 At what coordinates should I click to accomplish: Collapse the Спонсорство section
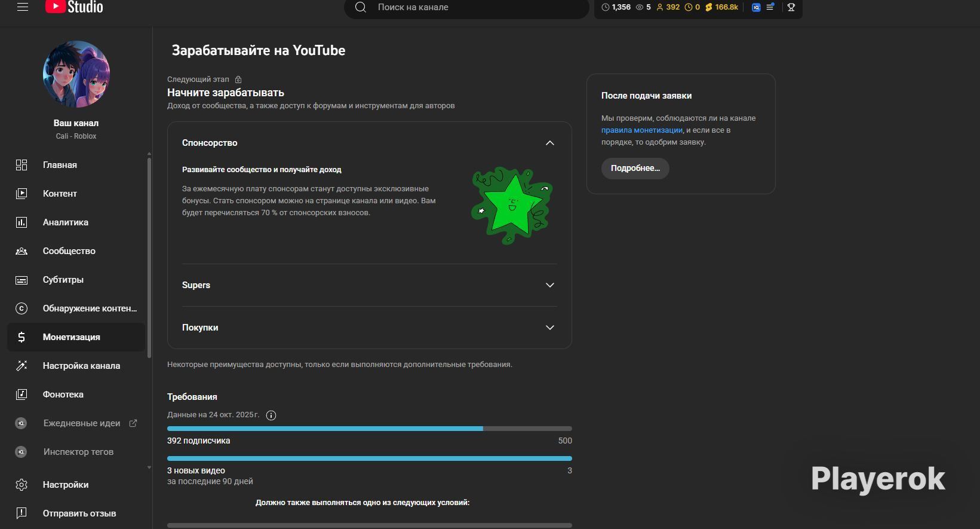[x=550, y=143]
